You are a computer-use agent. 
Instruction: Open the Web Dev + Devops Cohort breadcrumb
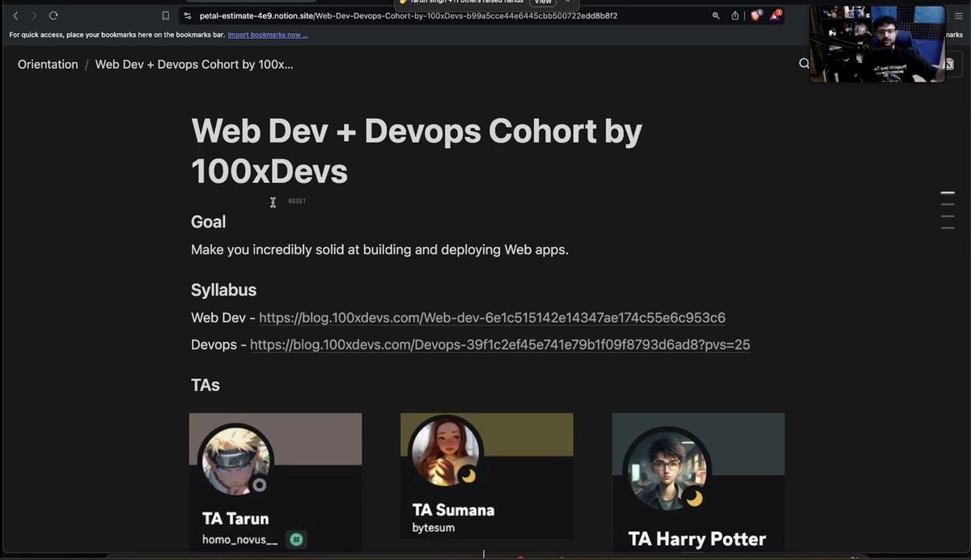(x=194, y=64)
